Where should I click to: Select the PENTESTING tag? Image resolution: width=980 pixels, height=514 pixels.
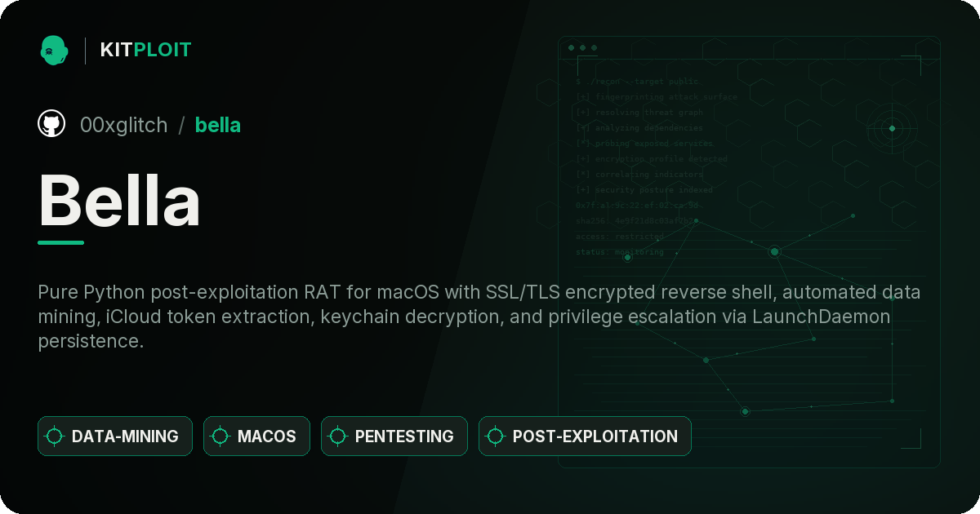pyautogui.click(x=394, y=436)
